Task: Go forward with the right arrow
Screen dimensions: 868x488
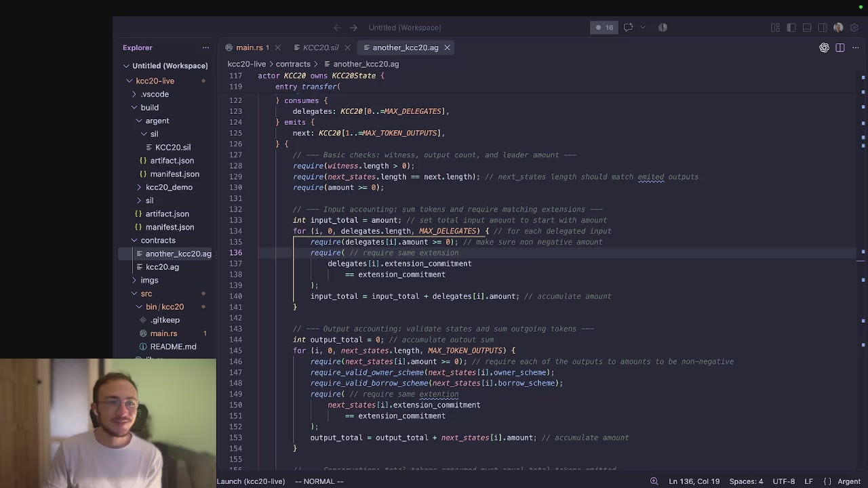Action: click(353, 28)
